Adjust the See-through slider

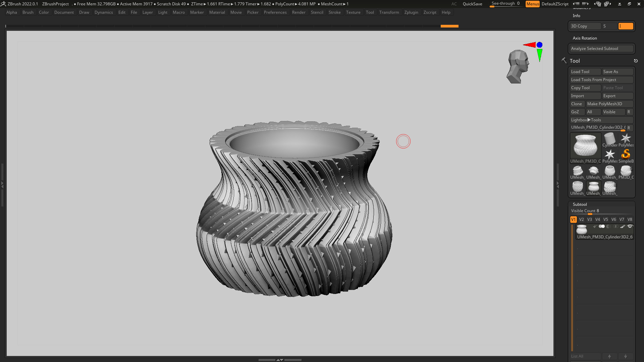pos(506,4)
